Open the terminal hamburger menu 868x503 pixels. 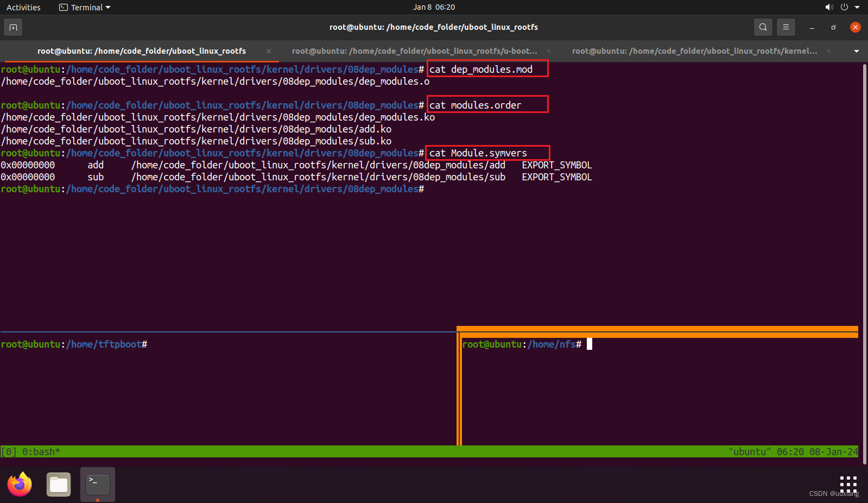point(785,27)
